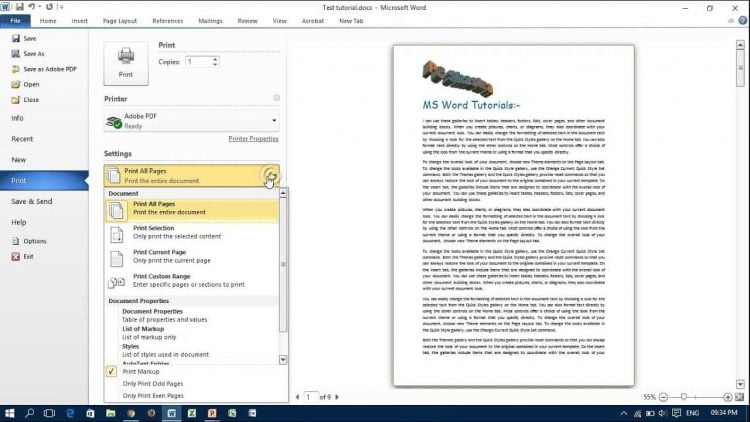The height and width of the screenshot is (422, 750).
Task: Click the Zoom to Page icon
Action: click(x=739, y=397)
